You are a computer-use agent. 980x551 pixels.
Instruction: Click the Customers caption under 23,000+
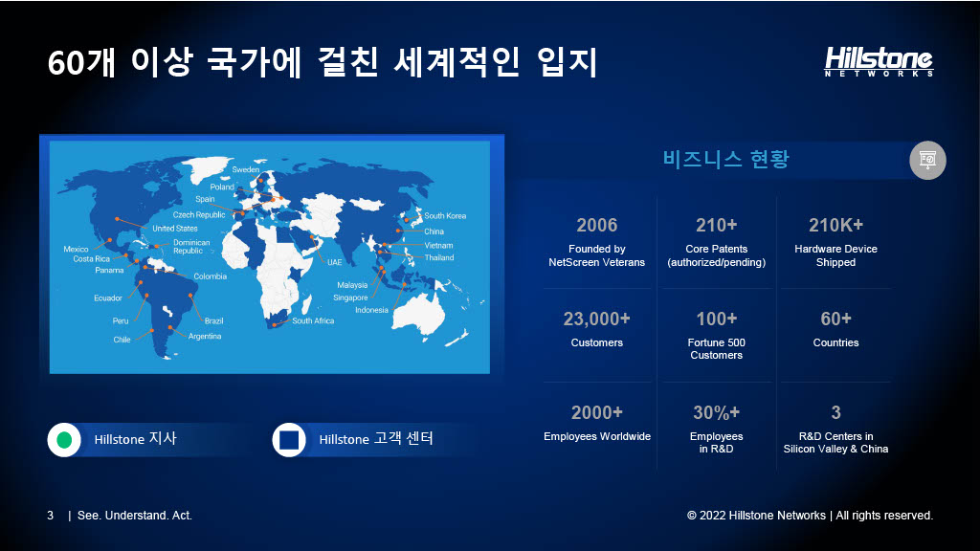597,342
